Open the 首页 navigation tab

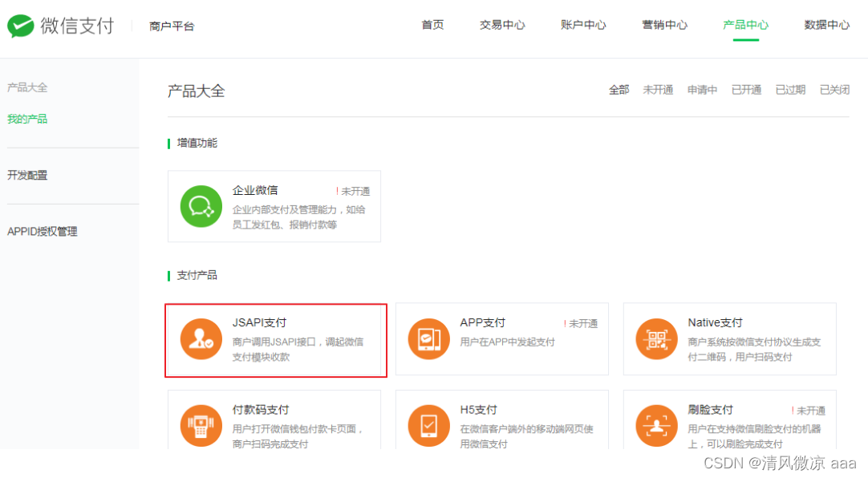pyautogui.click(x=432, y=25)
